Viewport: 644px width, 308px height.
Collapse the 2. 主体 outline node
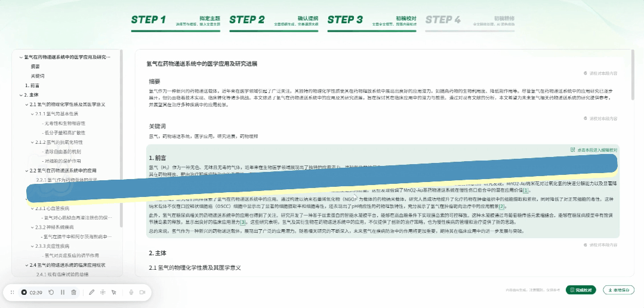click(x=21, y=95)
